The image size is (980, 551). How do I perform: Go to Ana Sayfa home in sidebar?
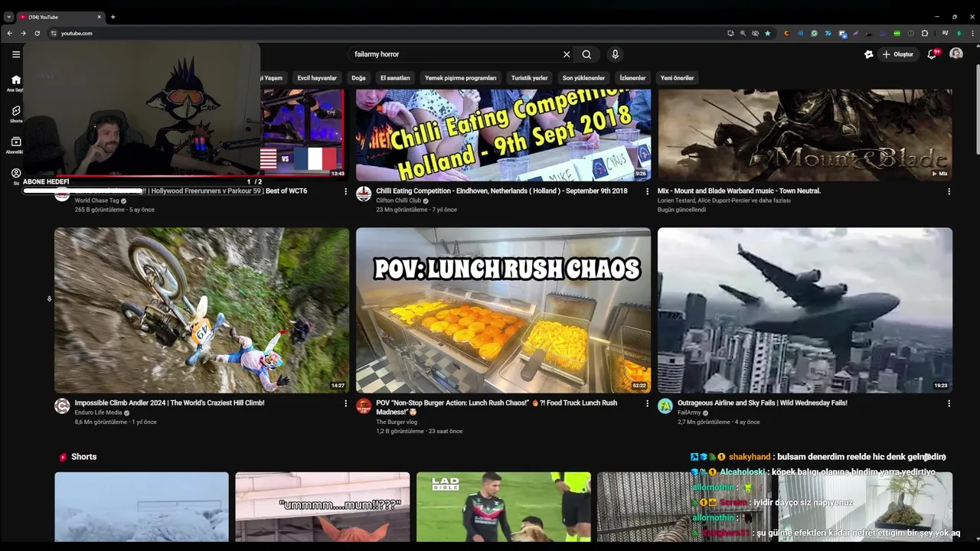[15, 83]
